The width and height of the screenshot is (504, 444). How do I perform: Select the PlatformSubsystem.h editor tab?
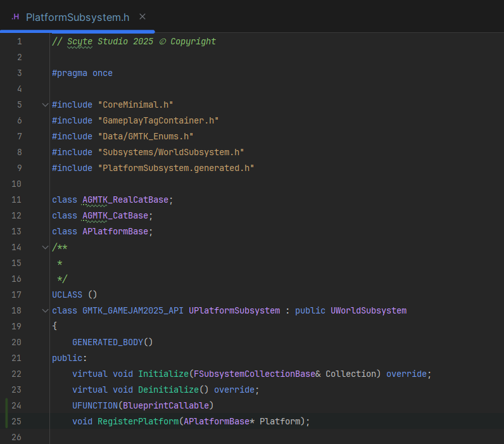[x=77, y=17]
